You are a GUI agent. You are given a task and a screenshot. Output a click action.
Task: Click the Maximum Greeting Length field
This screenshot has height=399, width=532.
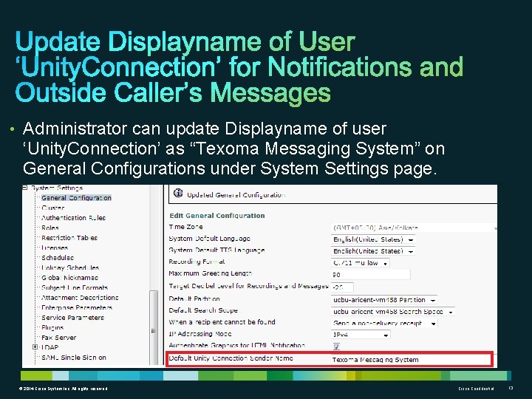coord(370,274)
